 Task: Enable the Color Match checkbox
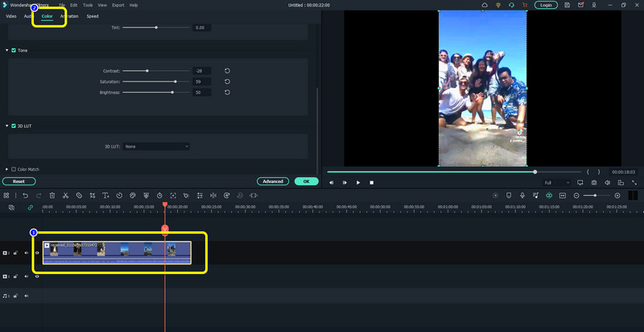pos(14,169)
